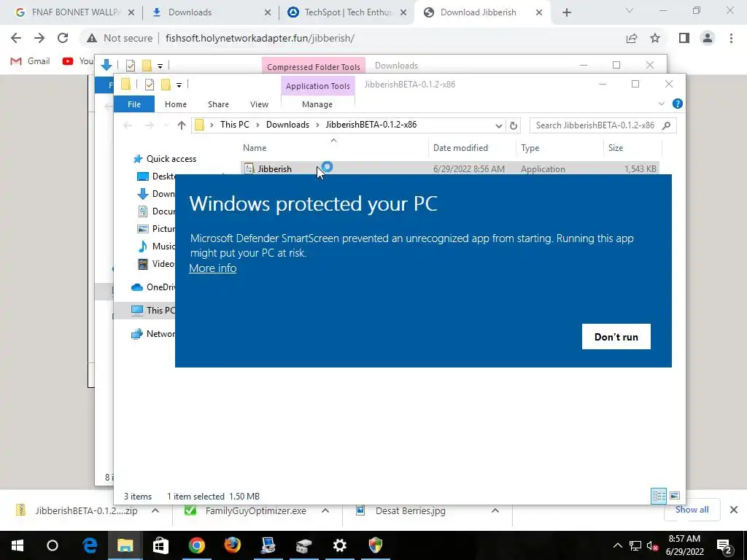747x560 pixels.
Task: Click Don't run in SmartScreen dialog
Action: pos(616,337)
